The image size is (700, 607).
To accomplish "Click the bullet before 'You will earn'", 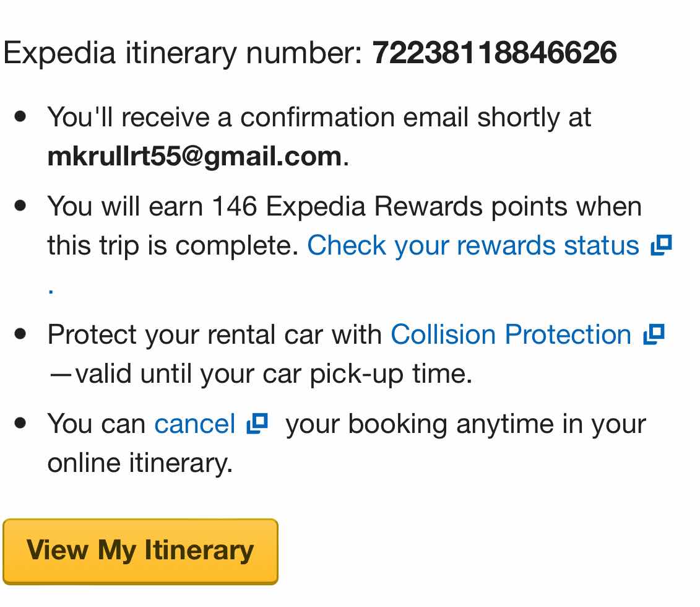I will pyautogui.click(x=20, y=206).
